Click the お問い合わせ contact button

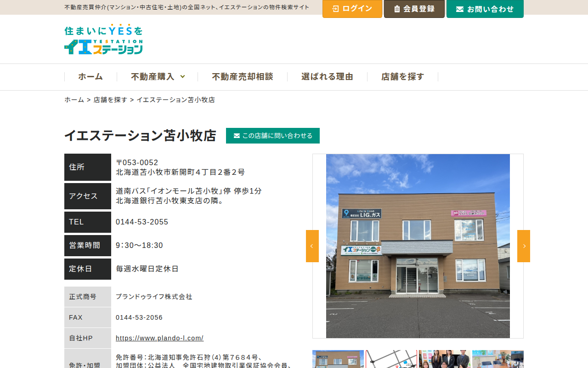pyautogui.click(x=485, y=9)
